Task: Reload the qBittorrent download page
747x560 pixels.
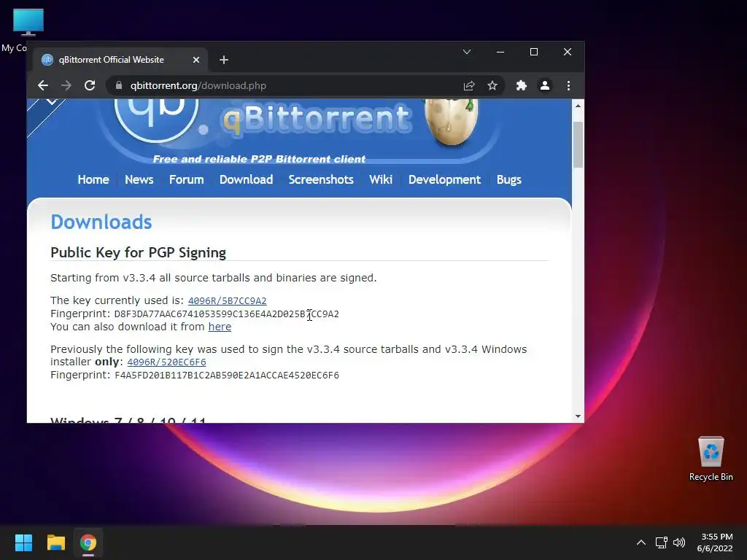Action: point(90,86)
